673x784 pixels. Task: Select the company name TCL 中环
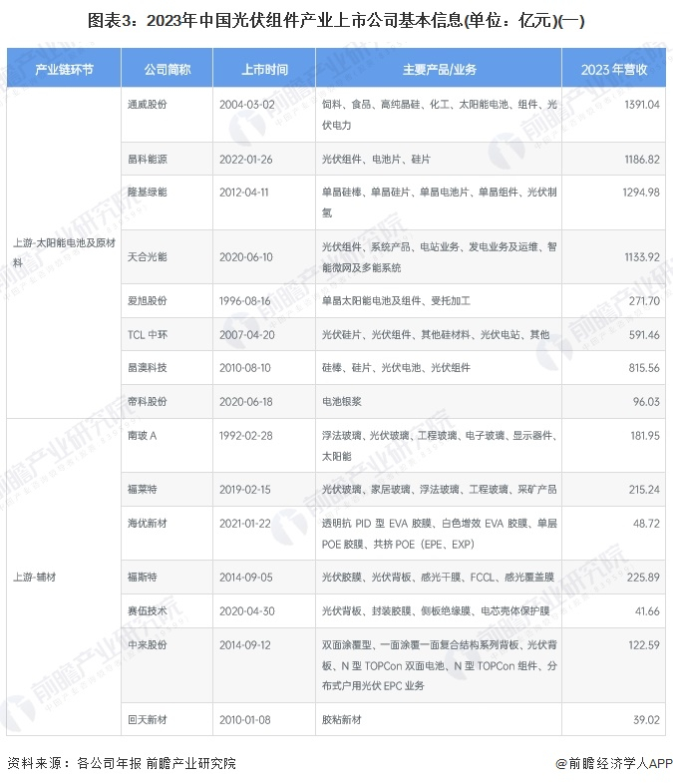(148, 334)
